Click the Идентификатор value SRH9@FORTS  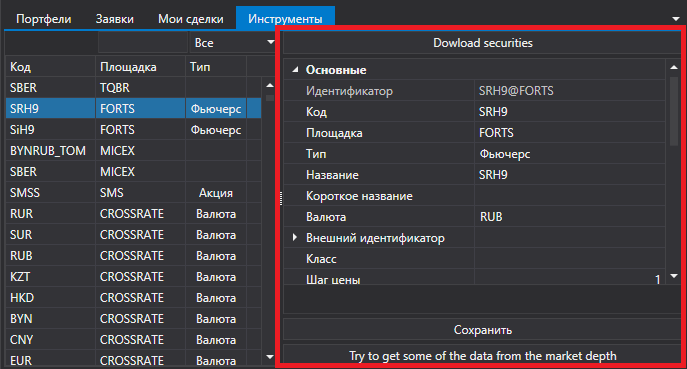[570, 91]
